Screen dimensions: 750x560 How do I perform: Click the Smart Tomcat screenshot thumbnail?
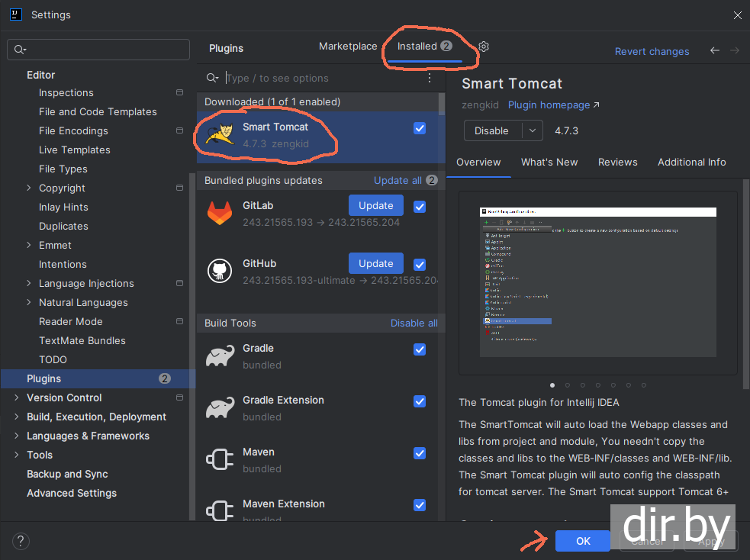pos(598,282)
